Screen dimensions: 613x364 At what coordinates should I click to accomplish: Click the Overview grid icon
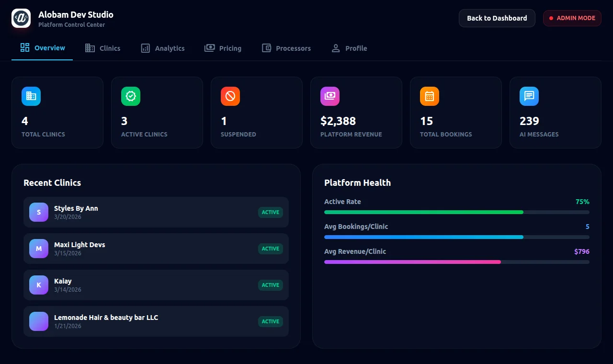click(x=25, y=47)
